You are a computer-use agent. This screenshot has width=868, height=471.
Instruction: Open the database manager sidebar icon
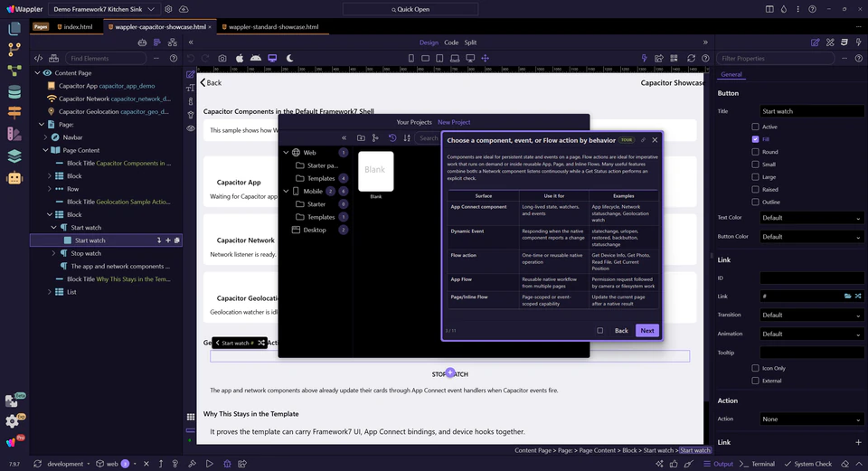[x=14, y=92]
